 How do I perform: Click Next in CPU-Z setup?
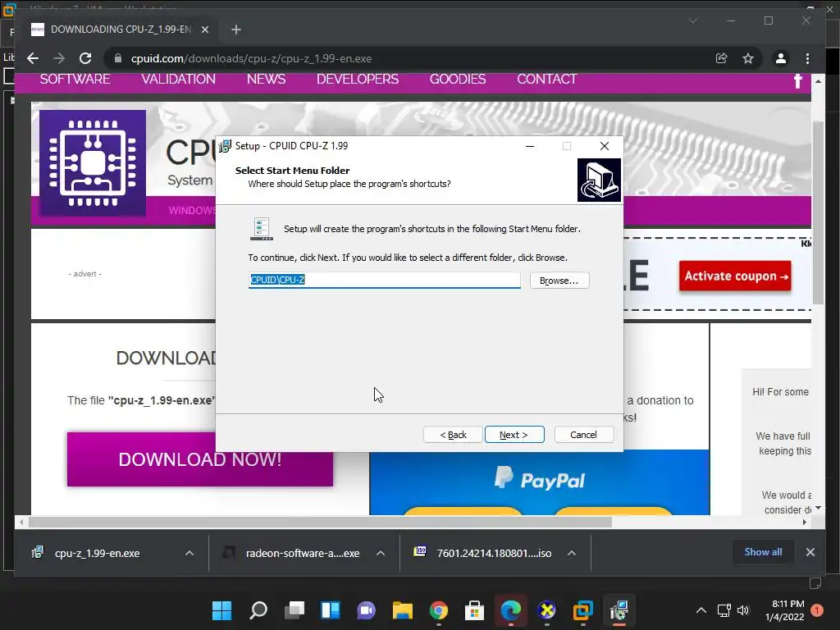click(514, 435)
